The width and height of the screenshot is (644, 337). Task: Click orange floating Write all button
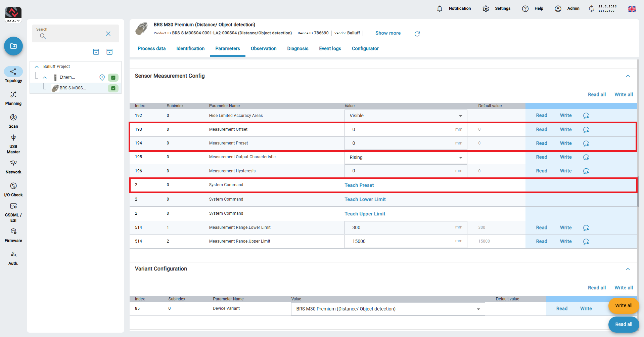pos(624,305)
